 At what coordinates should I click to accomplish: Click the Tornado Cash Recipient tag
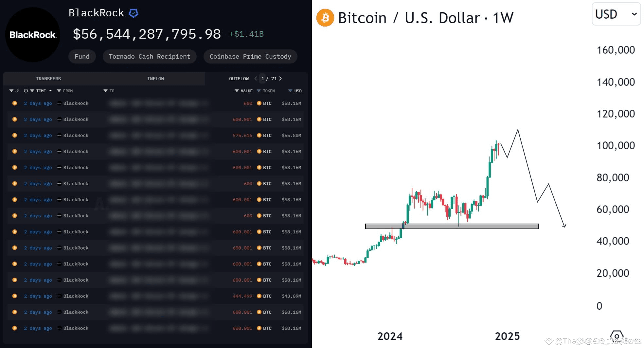[149, 56]
